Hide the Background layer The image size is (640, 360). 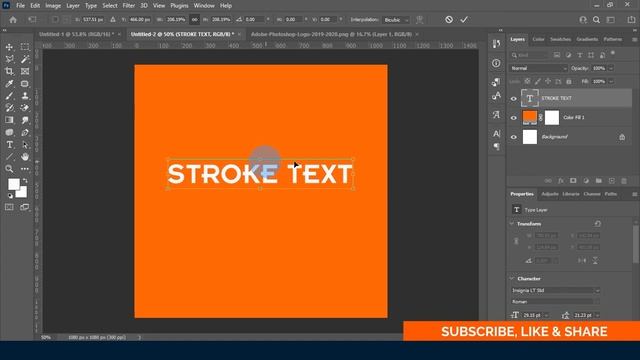[x=513, y=137]
